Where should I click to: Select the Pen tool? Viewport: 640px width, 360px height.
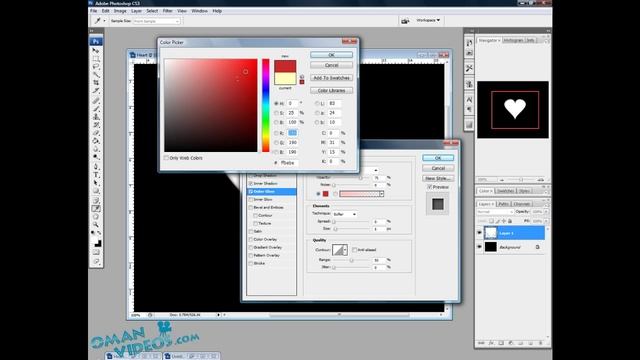coord(96,167)
